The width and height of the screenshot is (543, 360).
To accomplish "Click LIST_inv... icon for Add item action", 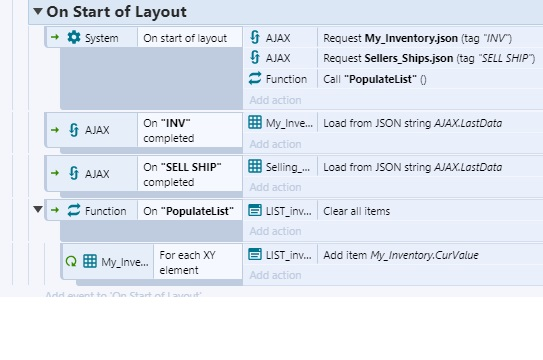I will (x=255, y=254).
